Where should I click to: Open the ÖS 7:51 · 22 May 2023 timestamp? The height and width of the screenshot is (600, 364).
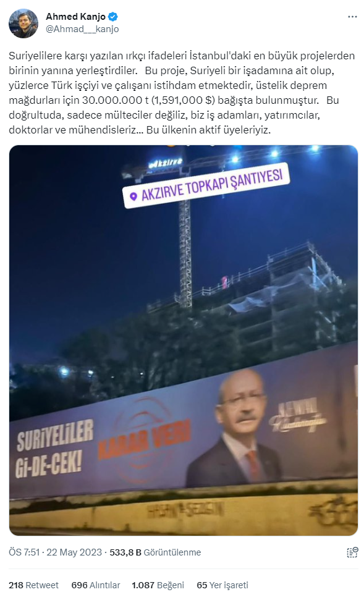(56, 552)
